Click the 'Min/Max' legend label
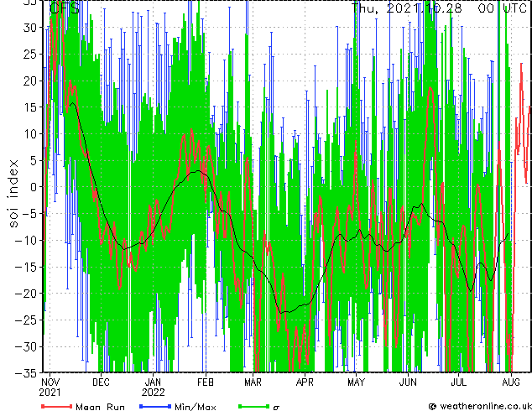 [x=196, y=407]
